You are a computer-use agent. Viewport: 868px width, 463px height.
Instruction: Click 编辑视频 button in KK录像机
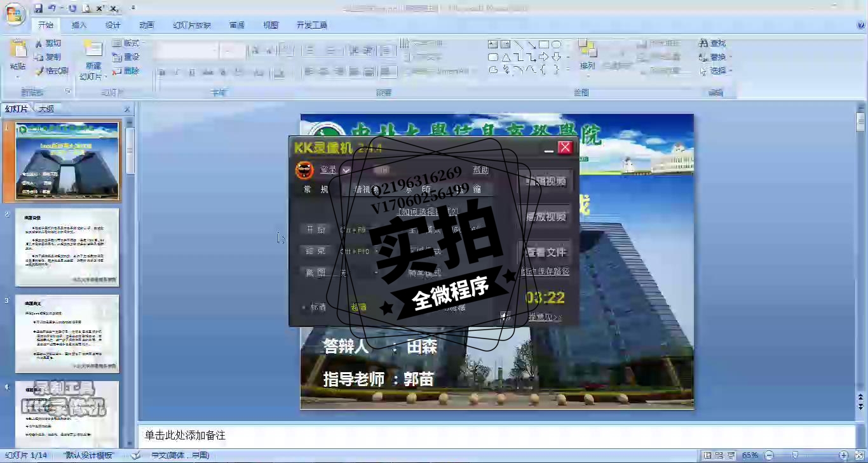click(545, 182)
